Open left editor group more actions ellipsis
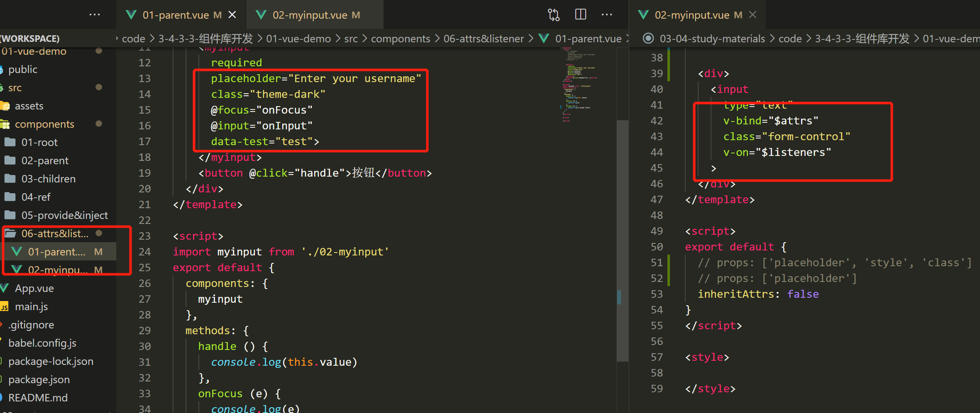Image resolution: width=980 pixels, height=413 pixels. tap(607, 15)
